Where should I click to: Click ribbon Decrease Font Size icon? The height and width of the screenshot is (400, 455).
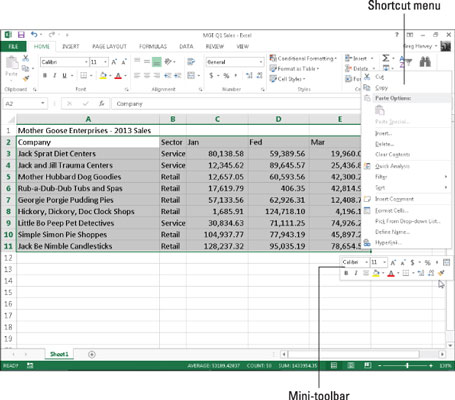[124, 62]
